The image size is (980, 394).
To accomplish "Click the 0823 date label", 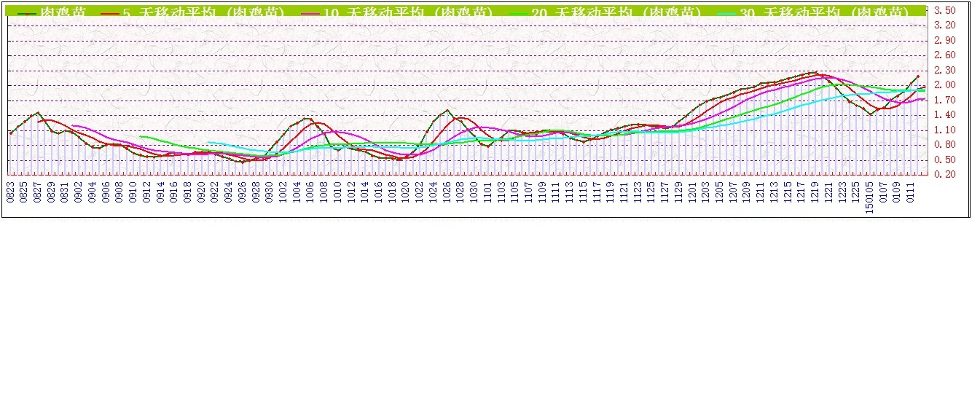I will 11,192.
